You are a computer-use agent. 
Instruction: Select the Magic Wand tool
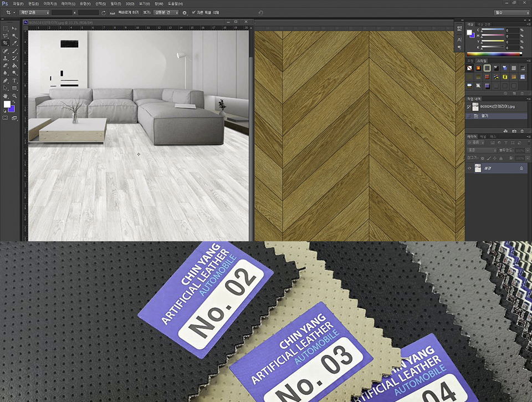point(14,35)
